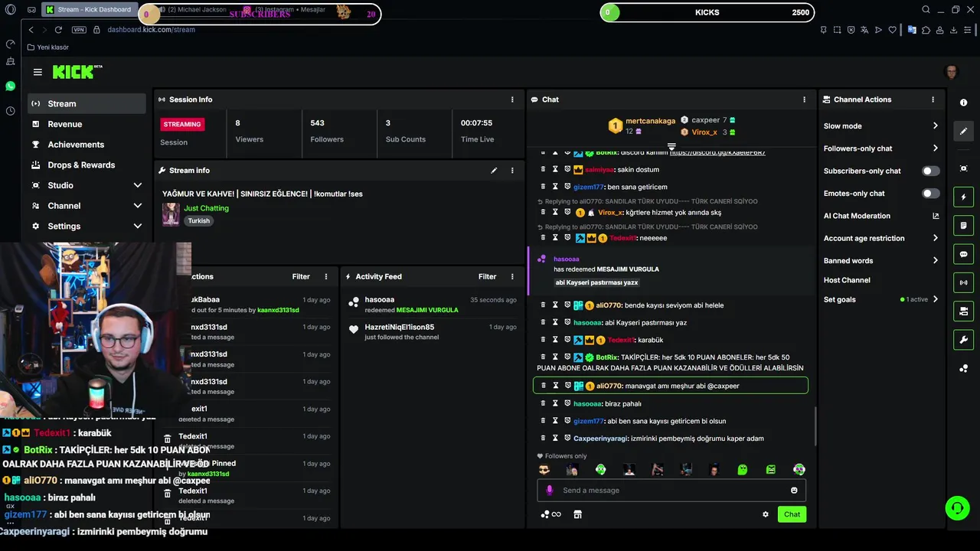Open chat settings gear icon

pyautogui.click(x=765, y=514)
